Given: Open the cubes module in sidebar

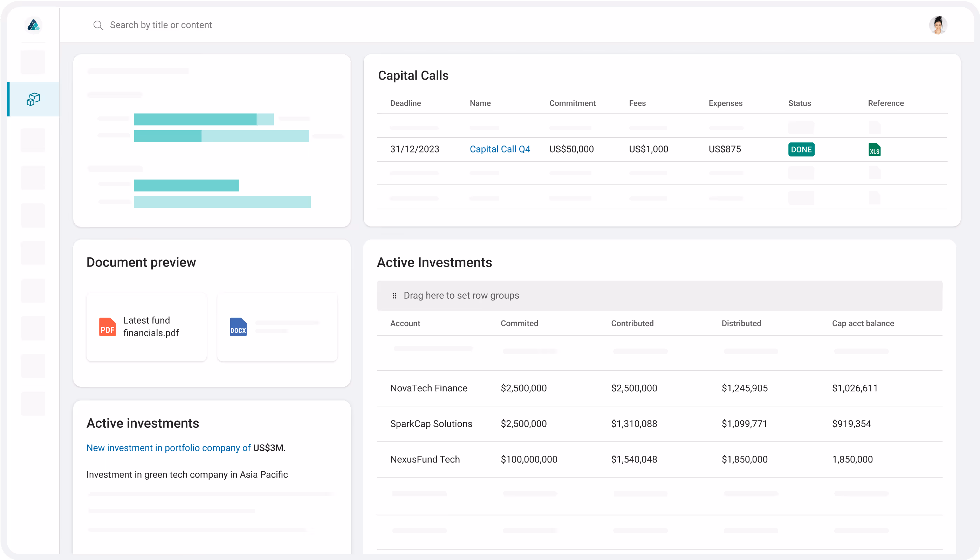Looking at the screenshot, I should click(x=33, y=99).
